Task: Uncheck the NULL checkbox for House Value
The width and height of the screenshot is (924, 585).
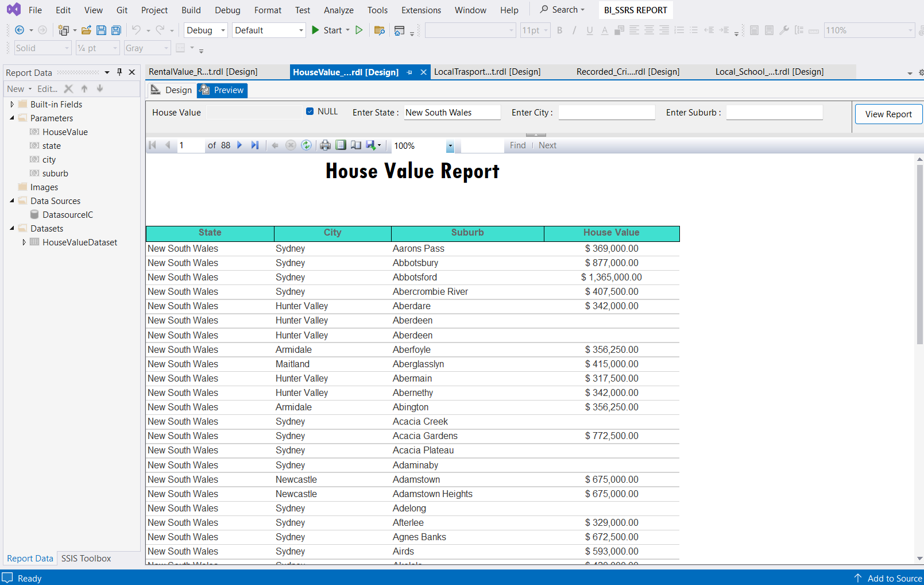Action: [x=310, y=111]
